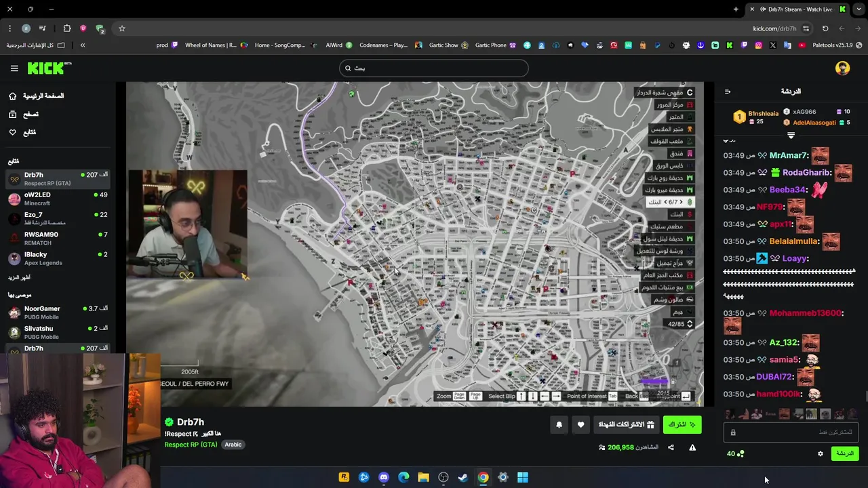Go to the Kick home page item

click(x=37, y=96)
